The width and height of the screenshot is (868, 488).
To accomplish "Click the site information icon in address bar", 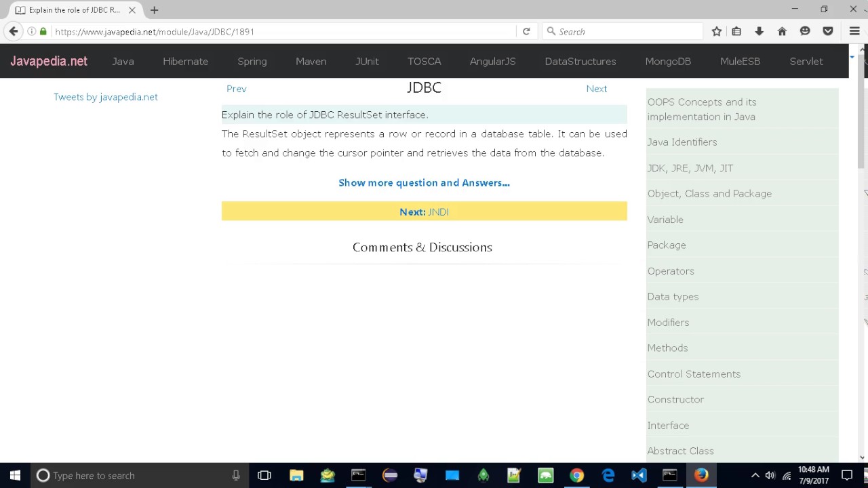I will click(x=31, y=31).
